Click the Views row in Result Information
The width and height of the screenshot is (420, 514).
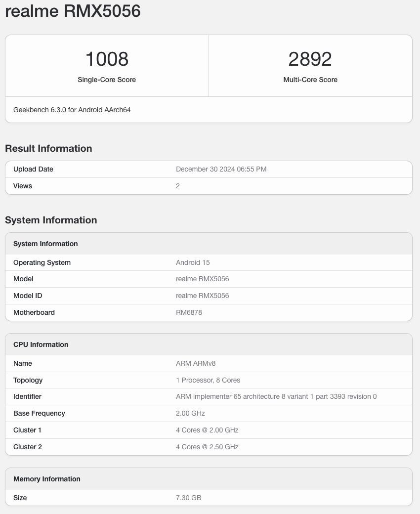click(23, 186)
